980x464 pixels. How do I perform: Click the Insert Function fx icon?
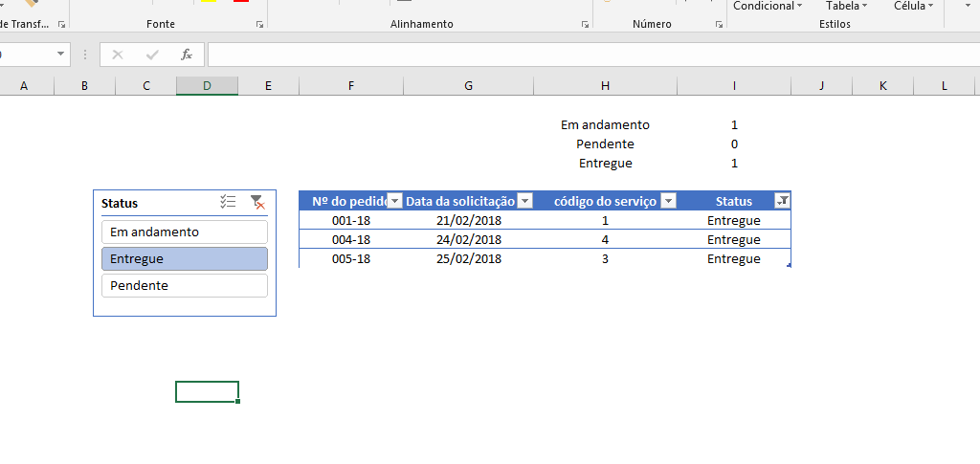pyautogui.click(x=187, y=55)
